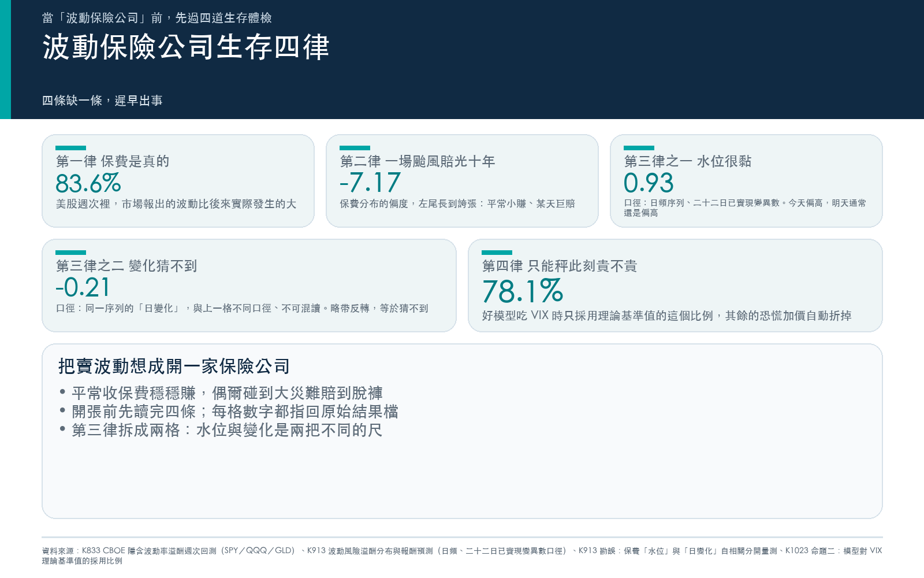Select the value 83.6%
Viewport: 924px width, 578px height.
88,183
